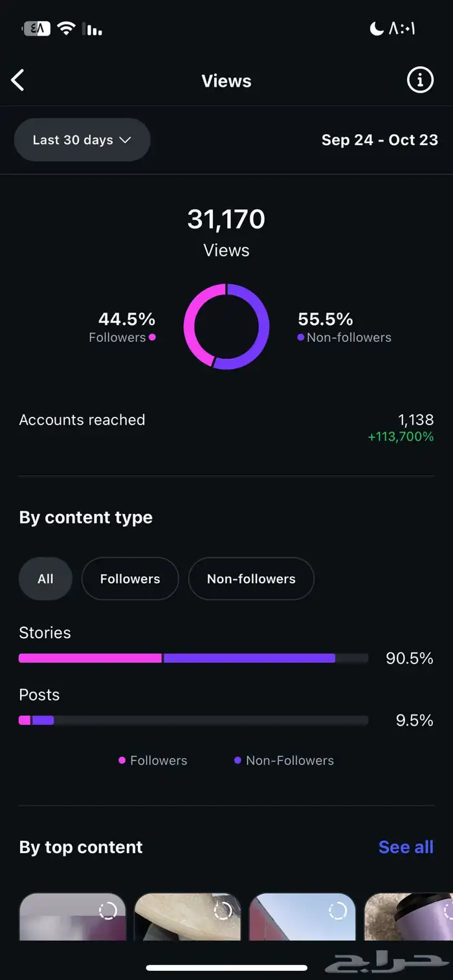This screenshot has width=453, height=980.
Task: Tap the battery indicator icon
Action: [36, 28]
